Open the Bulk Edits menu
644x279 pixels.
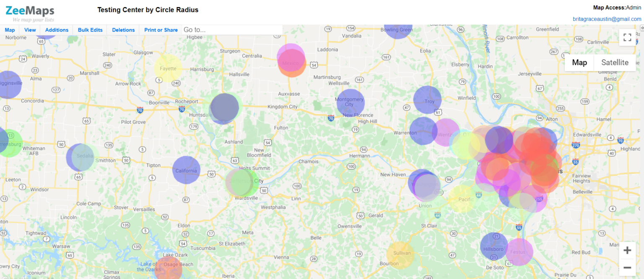coord(90,30)
